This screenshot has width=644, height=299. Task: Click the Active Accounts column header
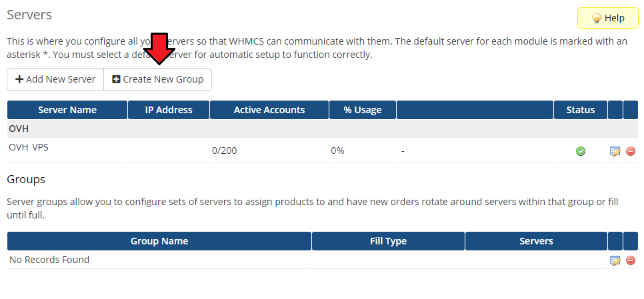click(x=269, y=110)
